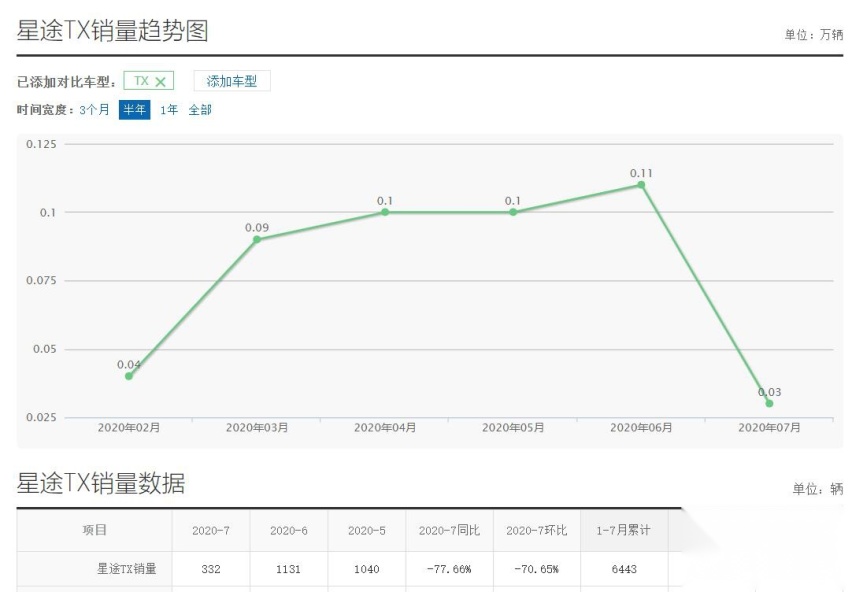
Task: Click the 项目 column header
Action: (x=95, y=530)
